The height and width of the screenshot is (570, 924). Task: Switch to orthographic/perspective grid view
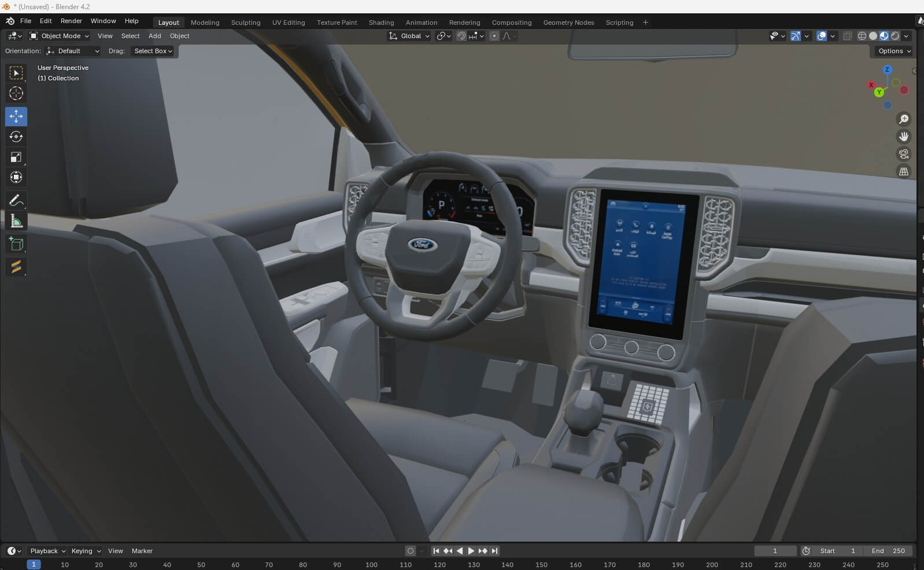(903, 171)
